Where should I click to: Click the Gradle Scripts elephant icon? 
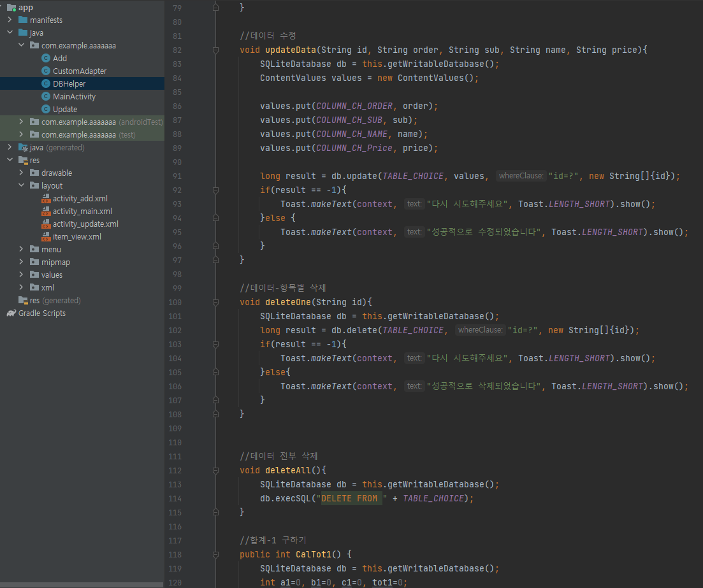[x=11, y=313]
